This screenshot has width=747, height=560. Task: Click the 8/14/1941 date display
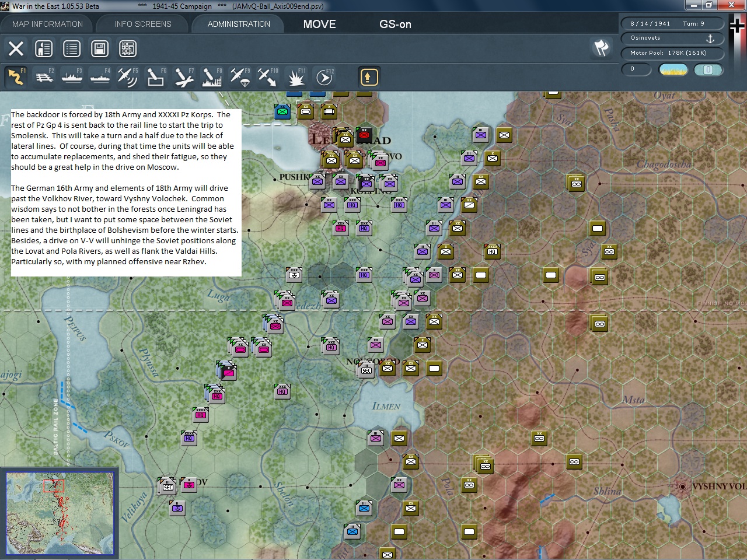coord(650,23)
